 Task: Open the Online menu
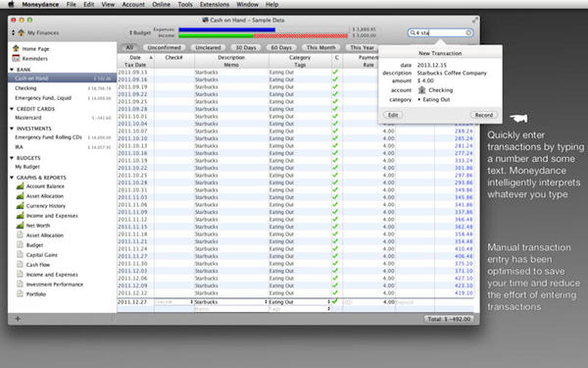tap(162, 5)
